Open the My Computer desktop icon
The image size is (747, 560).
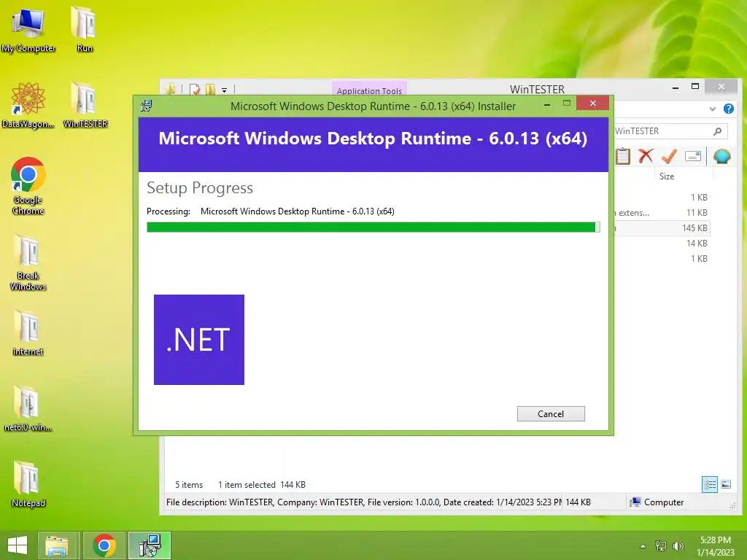pos(28,30)
